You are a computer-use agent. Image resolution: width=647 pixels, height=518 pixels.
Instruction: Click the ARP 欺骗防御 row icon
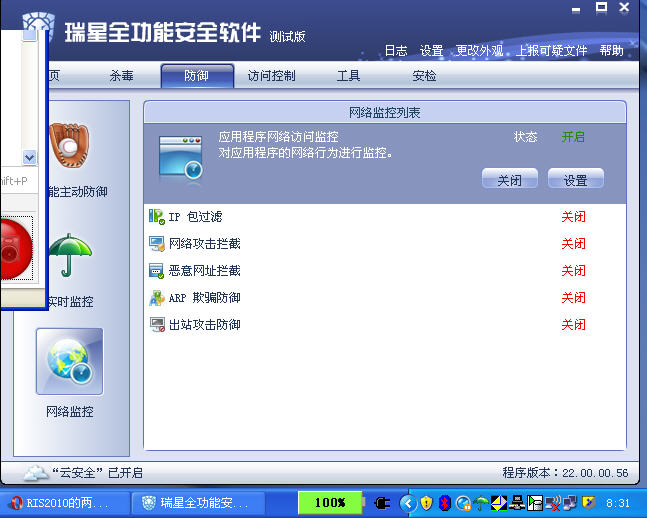pos(156,298)
